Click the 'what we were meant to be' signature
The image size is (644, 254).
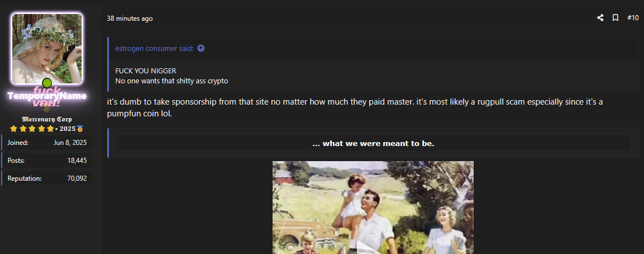coord(373,144)
